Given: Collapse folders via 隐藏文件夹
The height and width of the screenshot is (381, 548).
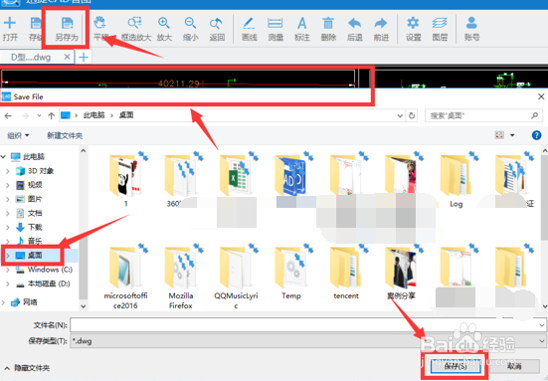Looking at the screenshot, I should 27,368.
